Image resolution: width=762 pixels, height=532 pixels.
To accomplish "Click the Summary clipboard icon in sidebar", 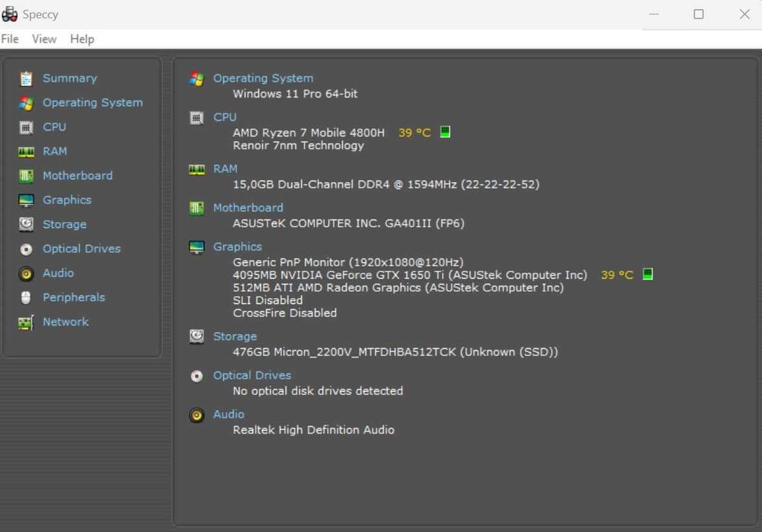I will 26,79.
